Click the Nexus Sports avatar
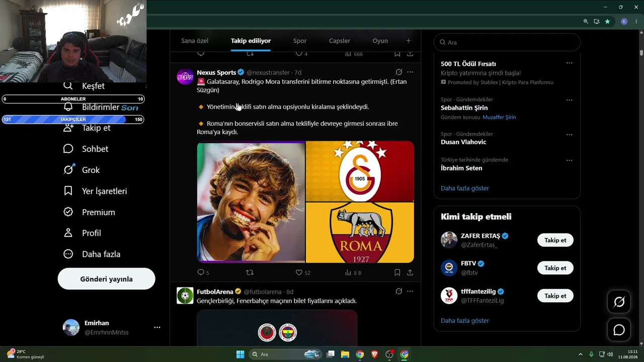The width and height of the screenshot is (644, 362). click(185, 77)
